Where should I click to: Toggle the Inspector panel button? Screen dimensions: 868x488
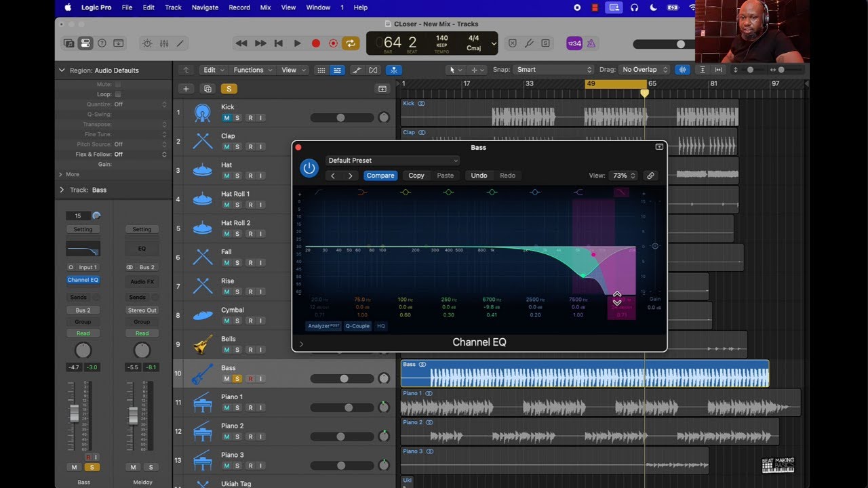(85, 43)
